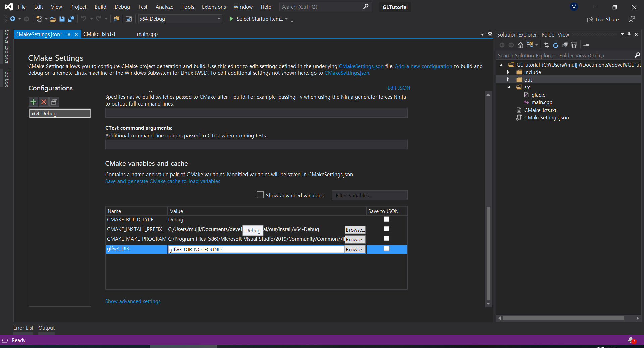Click Save and generate CMake cache link

pyautogui.click(x=163, y=181)
